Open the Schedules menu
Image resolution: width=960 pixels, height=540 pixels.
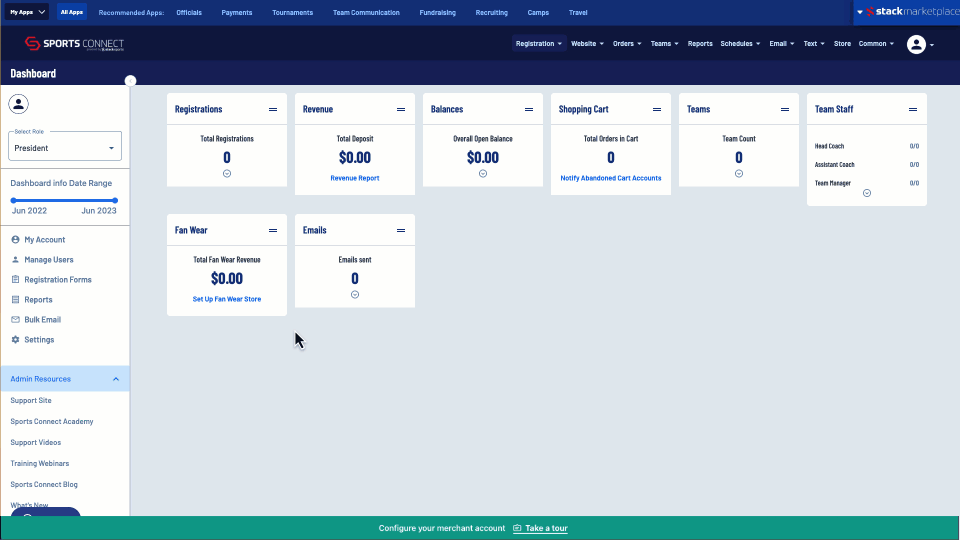tap(739, 44)
